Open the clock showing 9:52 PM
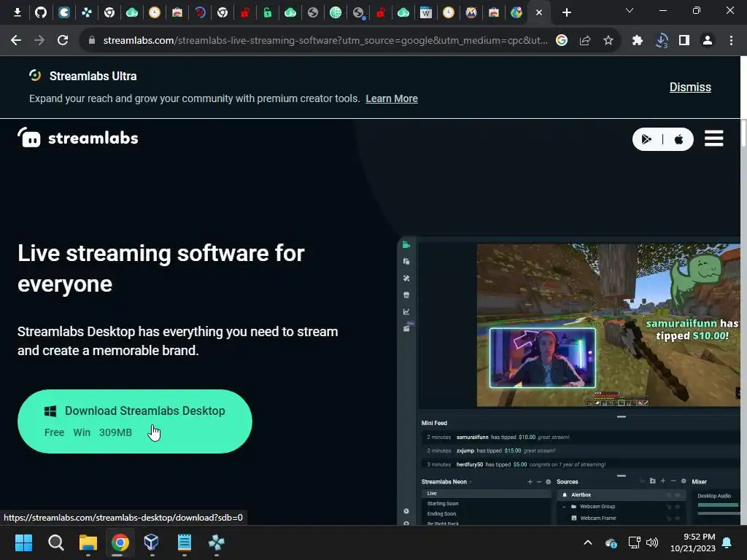 click(x=693, y=542)
